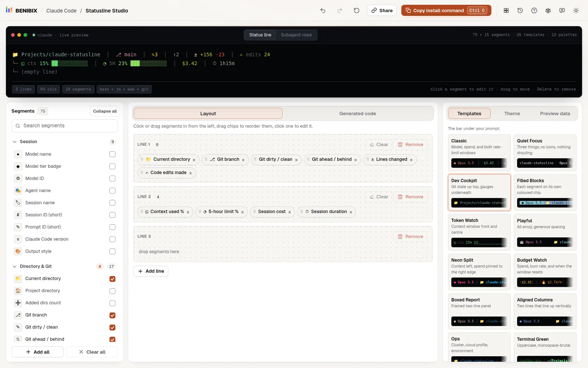Click the Context used % drag handle

tap(141, 212)
